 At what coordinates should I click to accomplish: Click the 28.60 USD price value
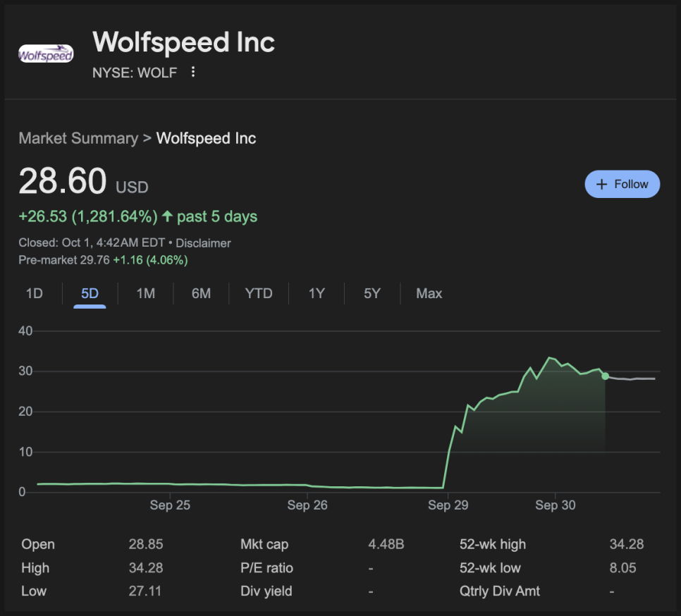[63, 181]
